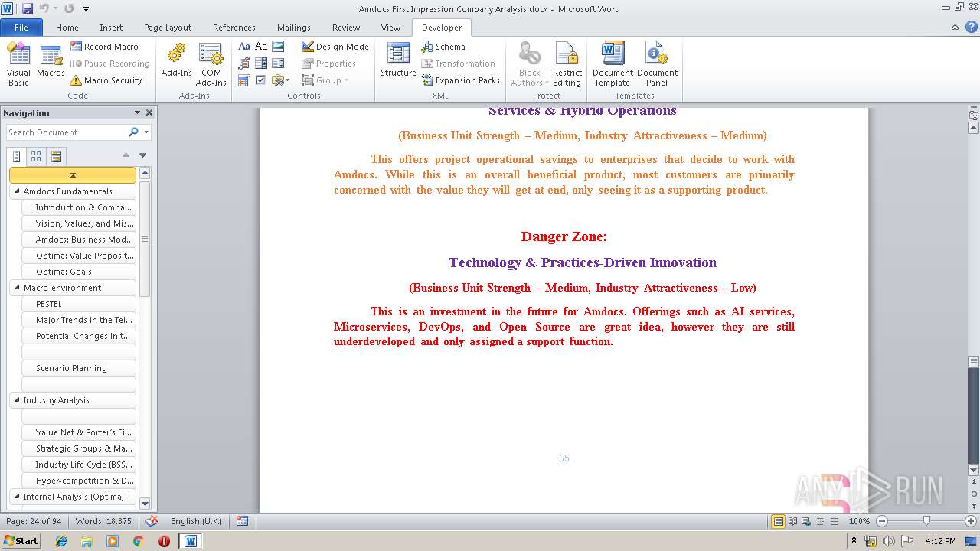Image resolution: width=980 pixels, height=551 pixels.
Task: Show the Document Panel
Action: pos(657,64)
